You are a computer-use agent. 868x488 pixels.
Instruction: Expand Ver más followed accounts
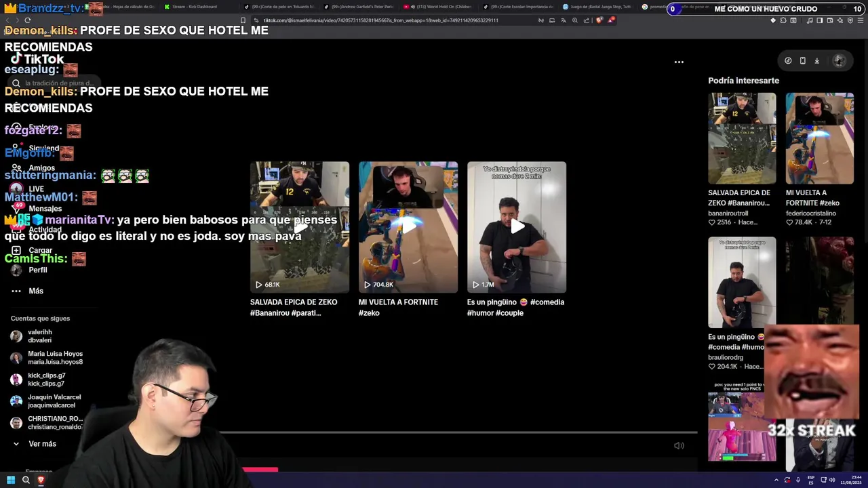[x=35, y=444]
